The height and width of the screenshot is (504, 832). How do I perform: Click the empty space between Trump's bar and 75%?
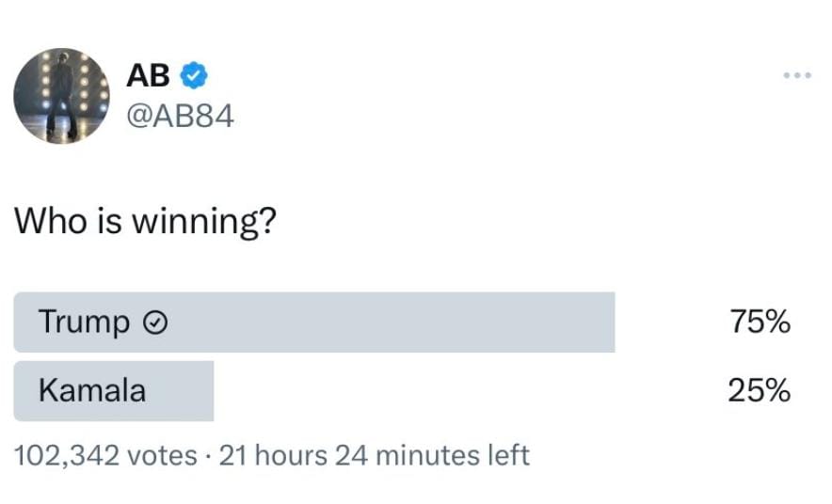(x=670, y=323)
